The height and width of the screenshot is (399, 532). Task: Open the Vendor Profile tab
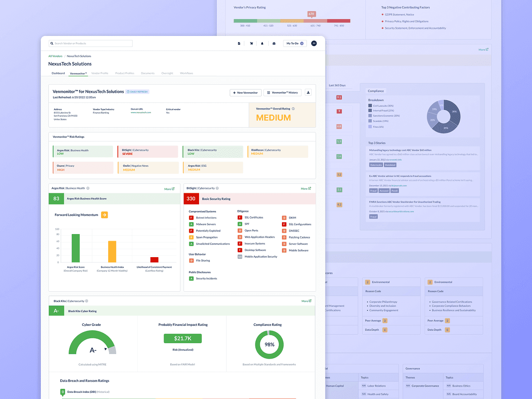coord(100,73)
